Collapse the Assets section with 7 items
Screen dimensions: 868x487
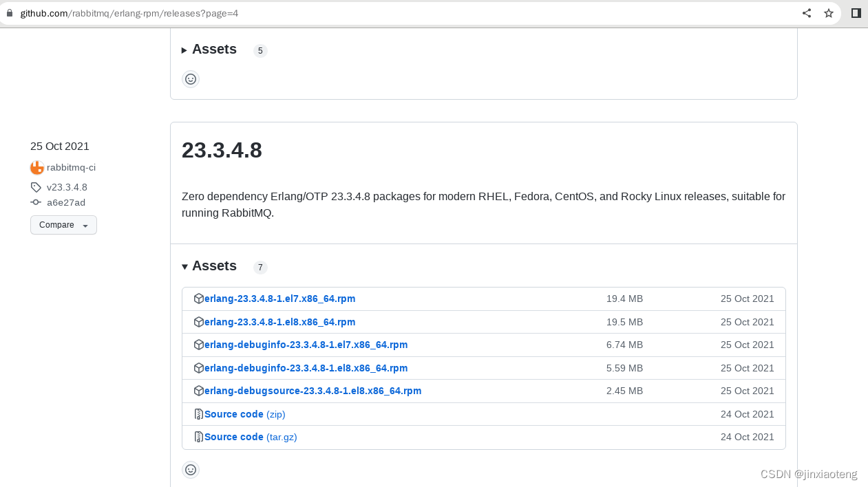coord(209,266)
